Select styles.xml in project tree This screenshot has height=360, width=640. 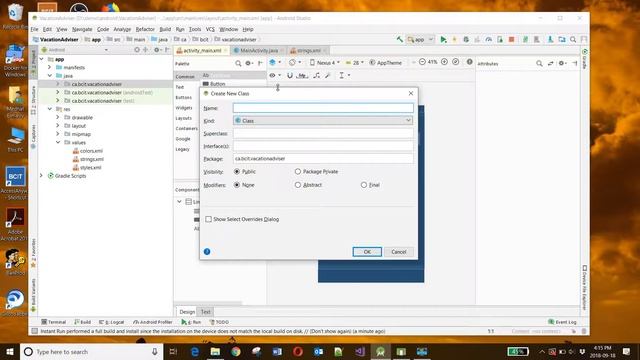(87, 167)
